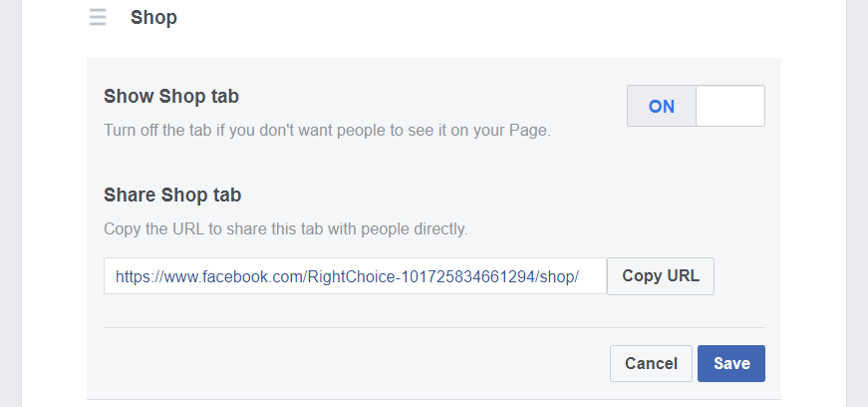The image size is (868, 407).
Task: Click the 'Show Shop tab' heading
Action: point(171,97)
